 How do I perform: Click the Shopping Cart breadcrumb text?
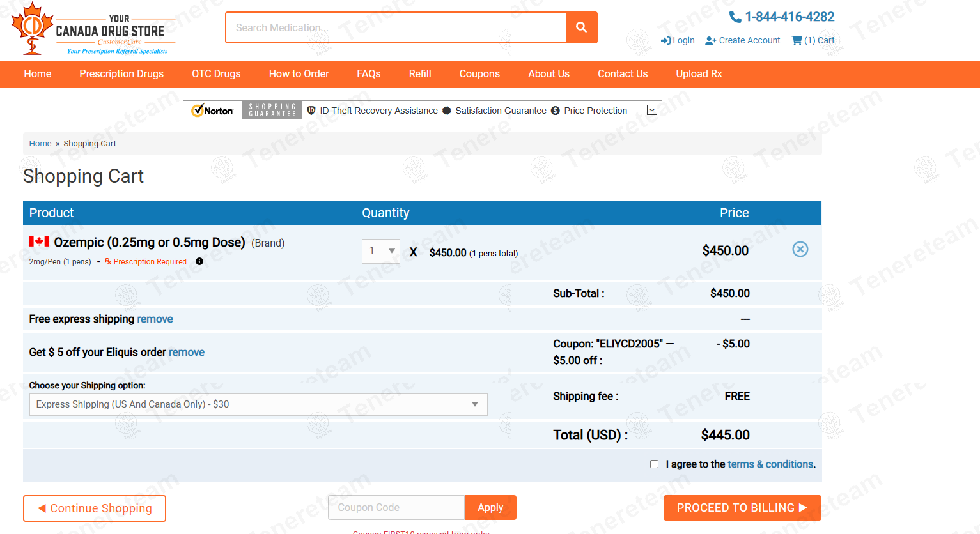pyautogui.click(x=89, y=144)
